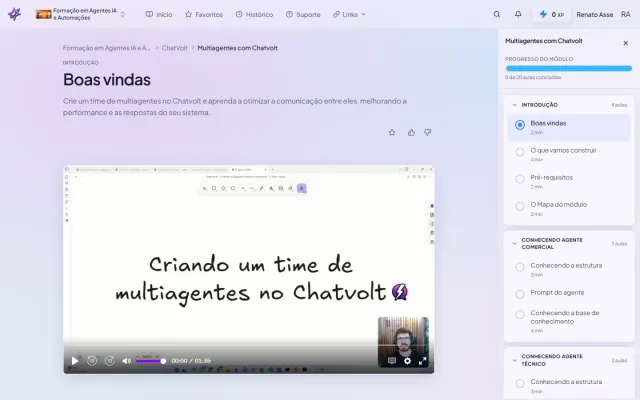The height and width of the screenshot is (400, 640).
Task: Go to Início menu
Action: [159, 14]
